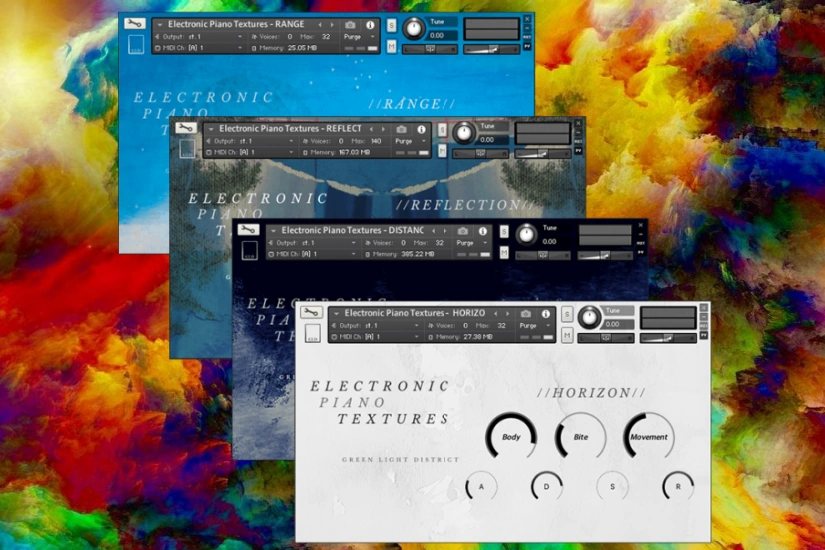Screen dimensions: 825x550
Task: Click the Tune knob in HORIZON instrument
Action: [589, 317]
